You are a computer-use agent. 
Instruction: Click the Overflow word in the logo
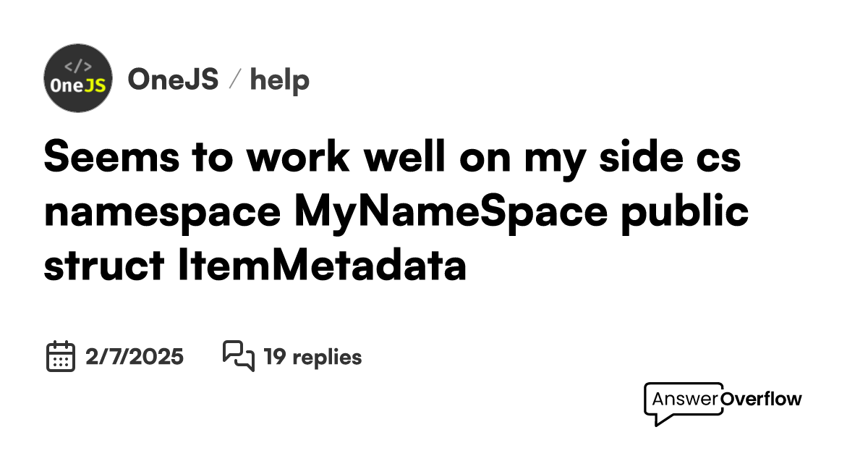(762, 399)
